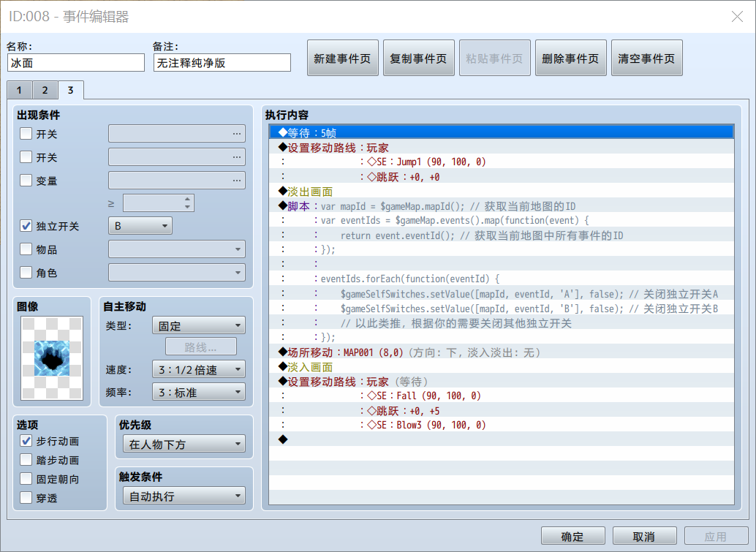
Task: Open the 速度 dropdown
Action: [x=199, y=369]
